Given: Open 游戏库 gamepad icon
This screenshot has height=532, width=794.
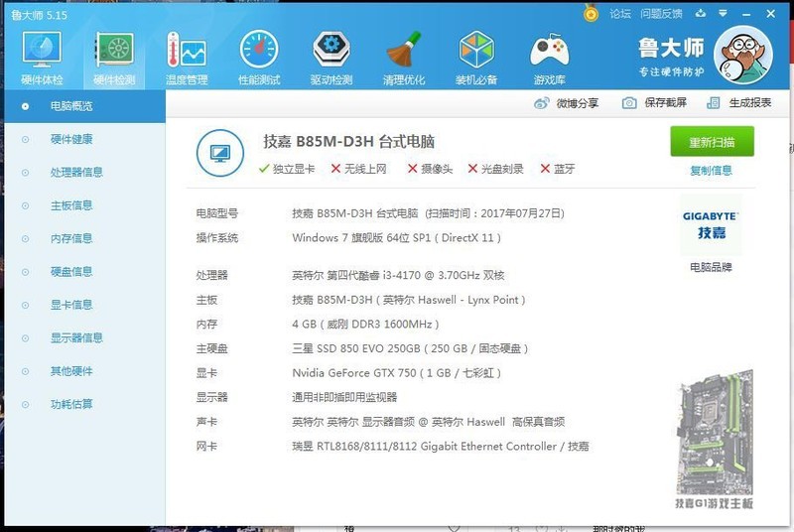Looking at the screenshot, I should click(x=550, y=52).
